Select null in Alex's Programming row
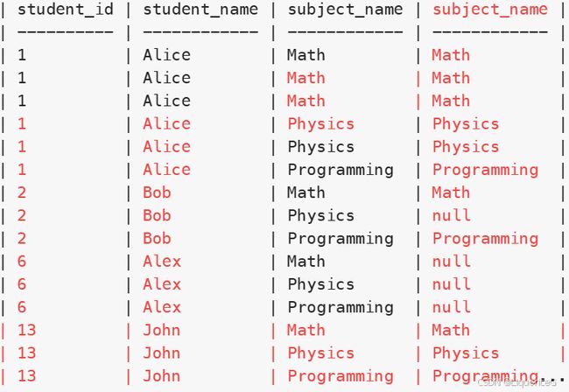Screen dimensions: 569x392 tap(452, 307)
